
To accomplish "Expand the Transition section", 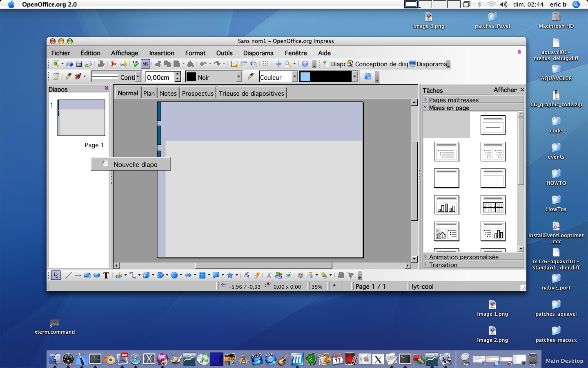I will (473, 265).
